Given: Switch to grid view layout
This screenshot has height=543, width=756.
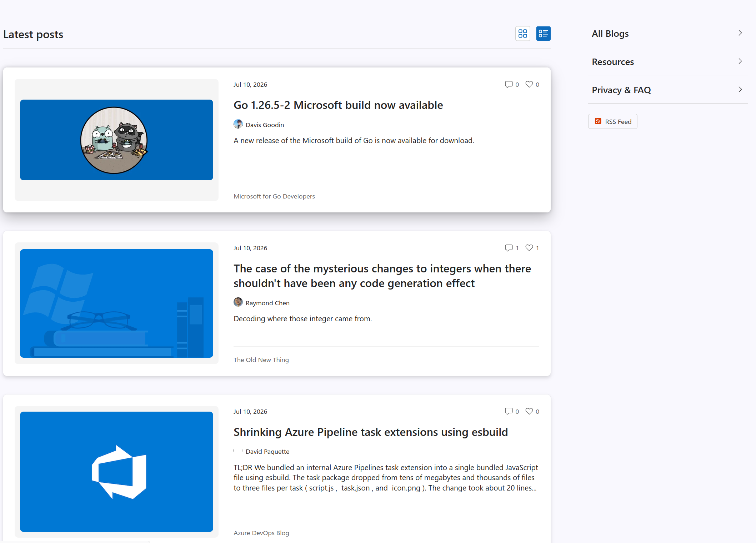Looking at the screenshot, I should click(x=522, y=34).
